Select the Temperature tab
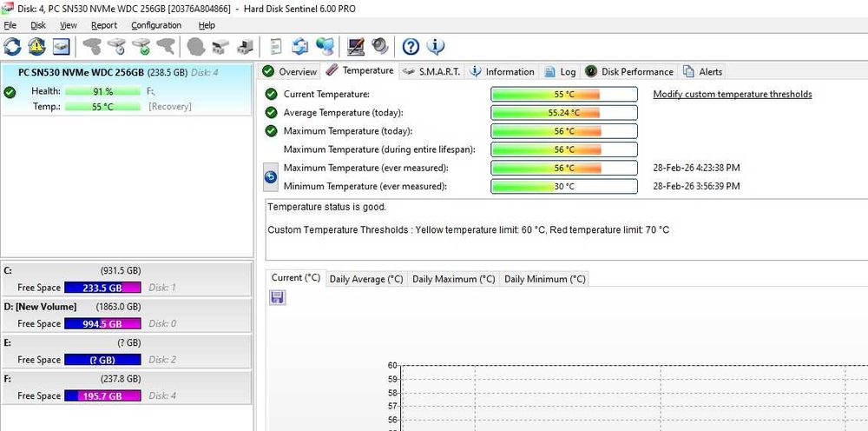The width and height of the screenshot is (868, 431). click(360, 70)
